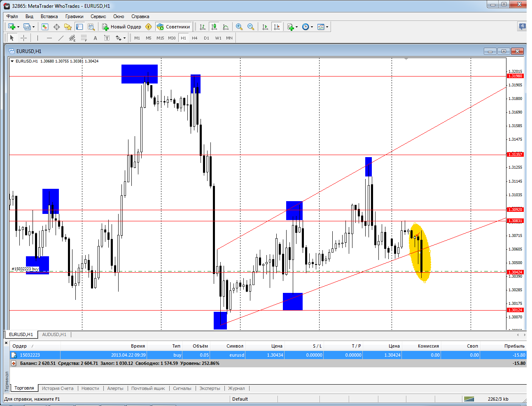Screen dimensions: 532x406
Task: Select the Crosshair tool
Action: point(24,38)
